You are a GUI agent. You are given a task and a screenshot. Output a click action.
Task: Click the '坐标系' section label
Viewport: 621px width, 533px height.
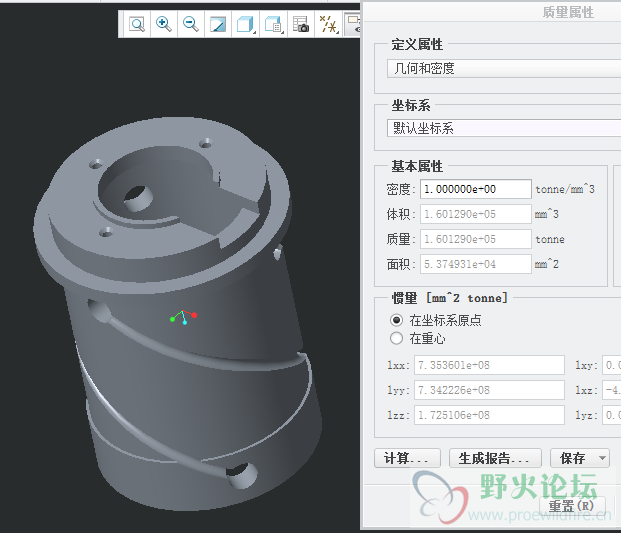click(411, 105)
